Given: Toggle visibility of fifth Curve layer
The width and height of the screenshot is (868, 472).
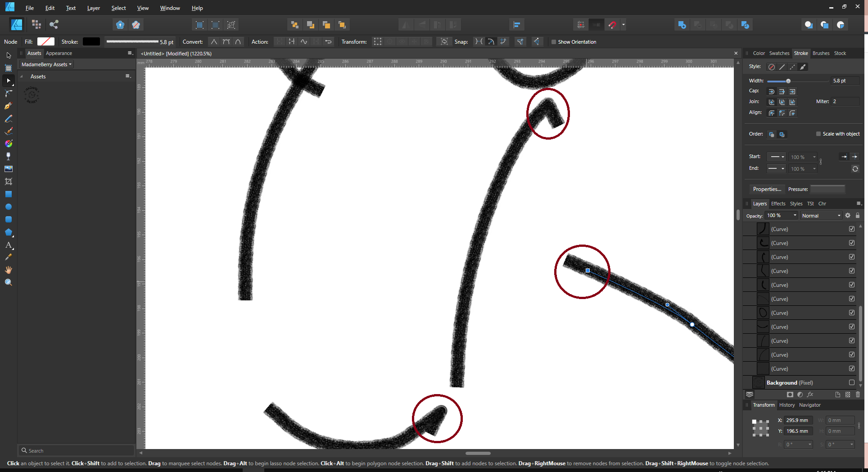Looking at the screenshot, I should [852, 285].
